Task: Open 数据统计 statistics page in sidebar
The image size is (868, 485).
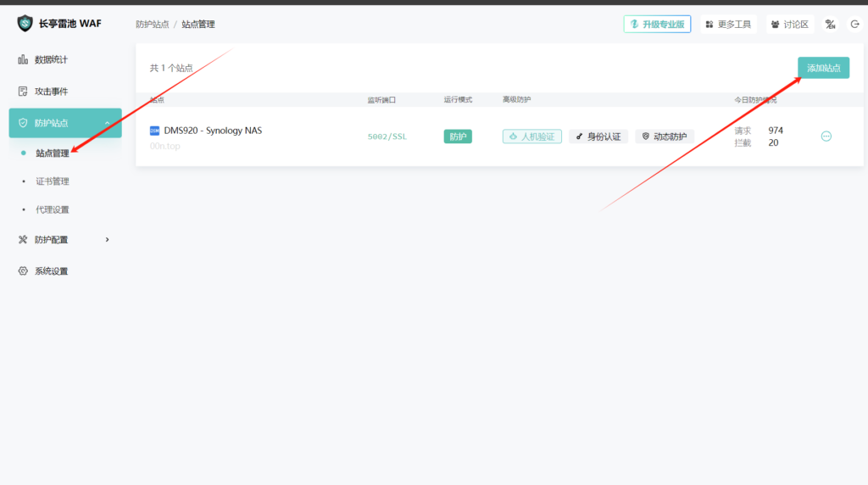Action: tap(51, 60)
